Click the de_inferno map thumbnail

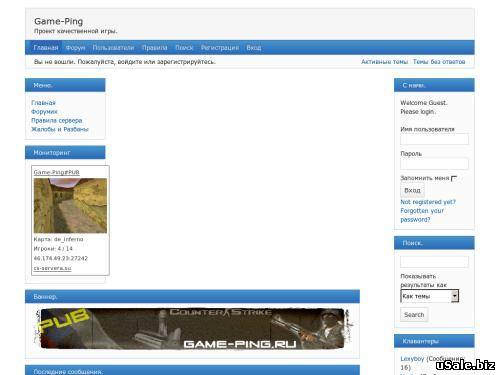[70, 205]
